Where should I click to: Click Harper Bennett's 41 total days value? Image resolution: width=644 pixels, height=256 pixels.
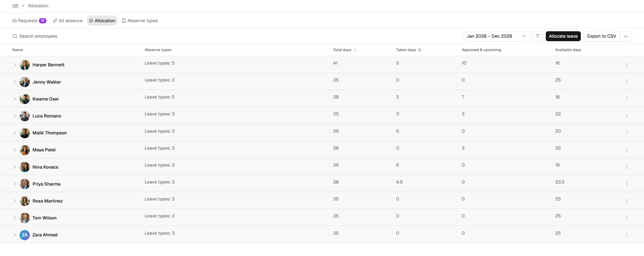pyautogui.click(x=335, y=63)
